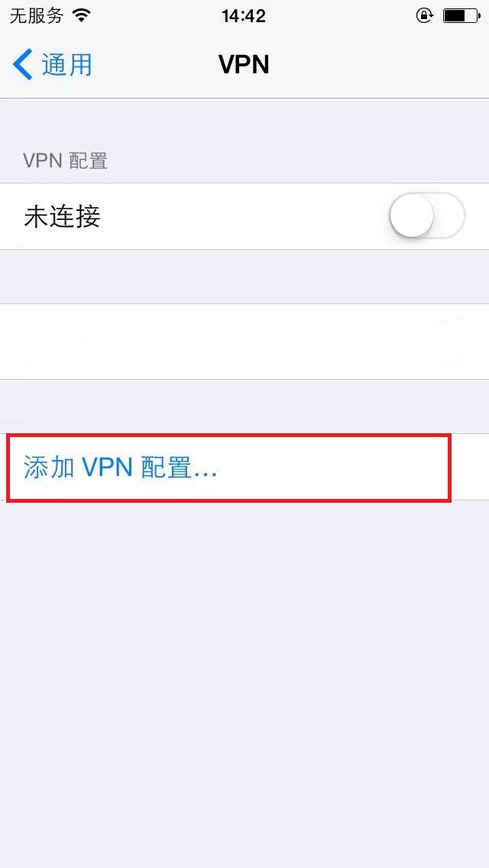Screen dimensions: 489x868
Task: Tap gray gap below the 未连接 row
Action: [x=244, y=277]
